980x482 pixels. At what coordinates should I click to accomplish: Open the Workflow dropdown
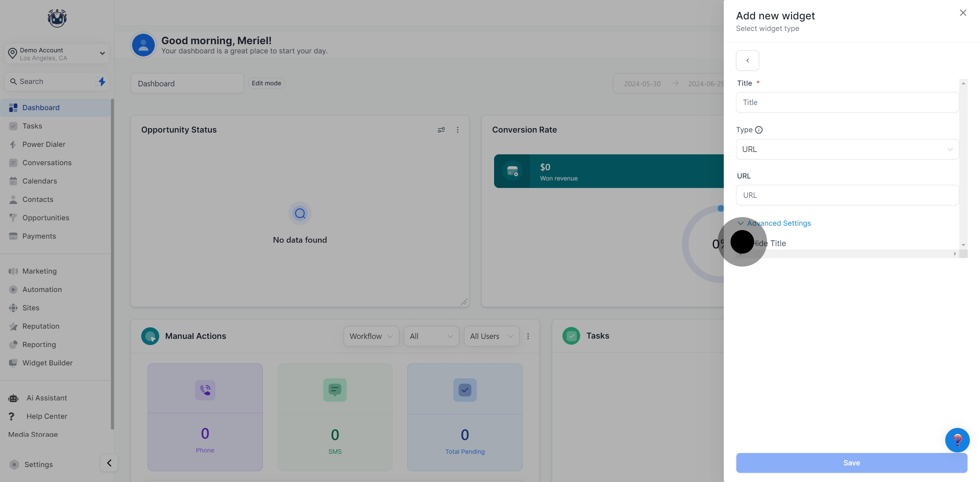371,336
